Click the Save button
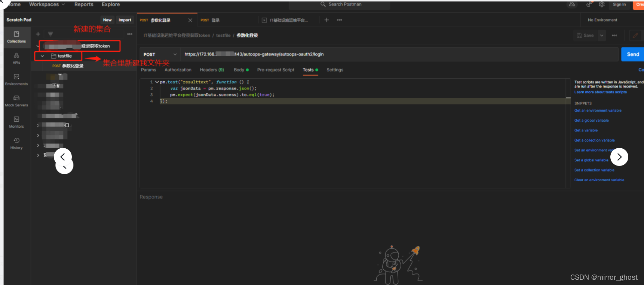The height and width of the screenshot is (285, 644). coord(585,36)
